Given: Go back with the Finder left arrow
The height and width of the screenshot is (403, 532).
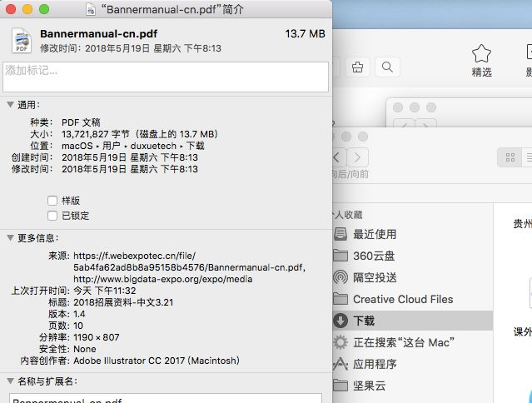Looking at the screenshot, I should tap(340, 157).
